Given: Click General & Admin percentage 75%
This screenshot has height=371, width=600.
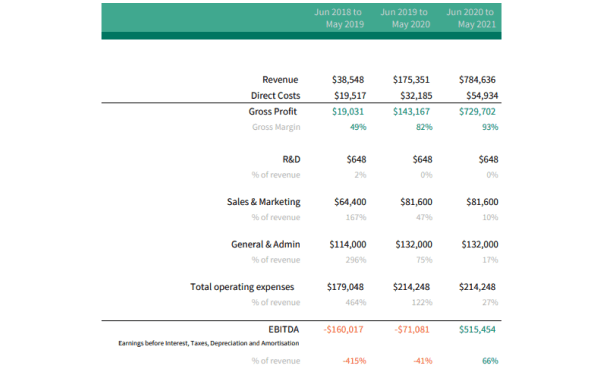Looking at the screenshot, I should [x=424, y=260].
